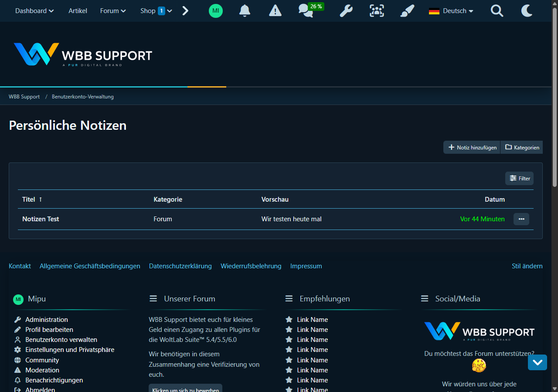Open the Datenschutzerklärung link

click(x=180, y=266)
